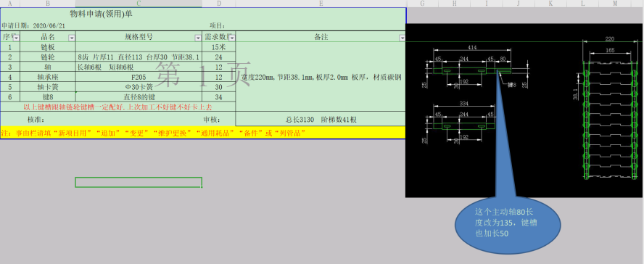The image size is (644, 264).
Task: Click serial number 4 cell
Action: pyautogui.click(x=10, y=77)
